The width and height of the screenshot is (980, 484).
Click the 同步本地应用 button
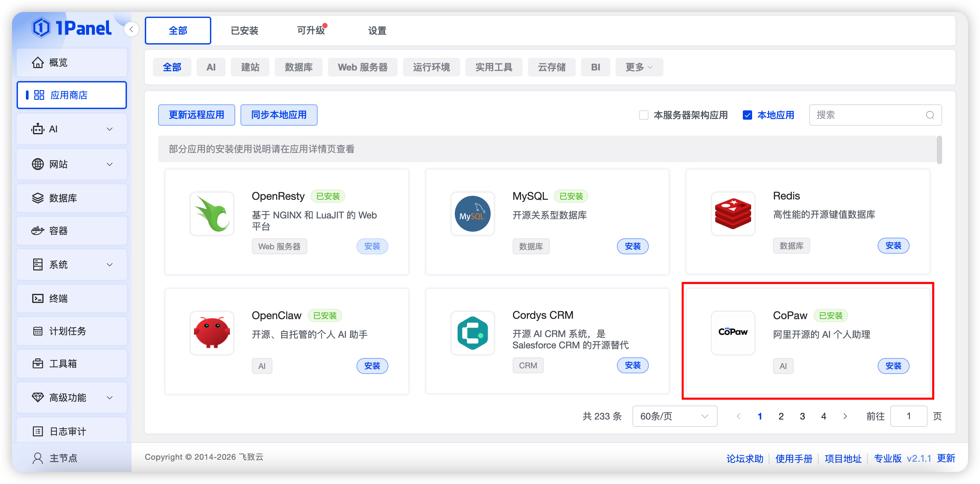pyautogui.click(x=279, y=115)
